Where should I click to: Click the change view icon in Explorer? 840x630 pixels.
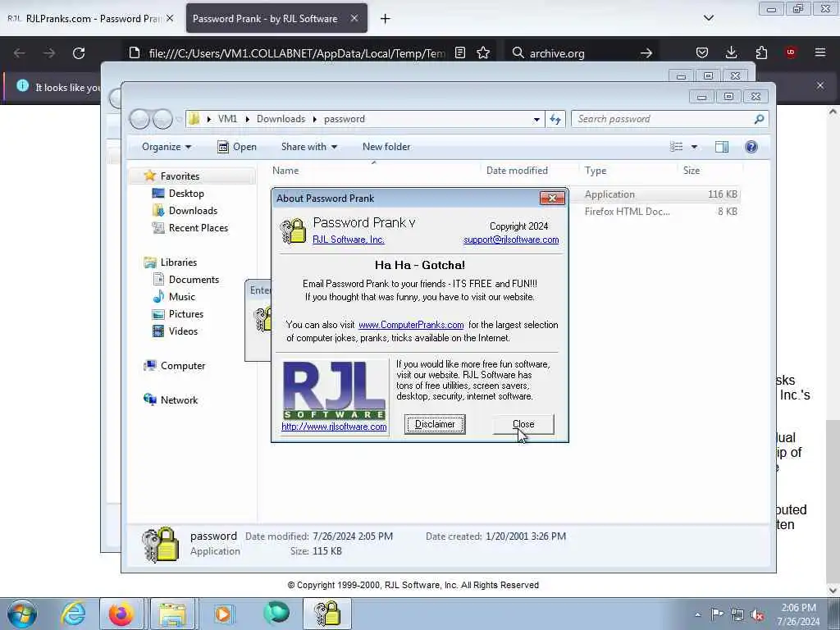click(677, 147)
